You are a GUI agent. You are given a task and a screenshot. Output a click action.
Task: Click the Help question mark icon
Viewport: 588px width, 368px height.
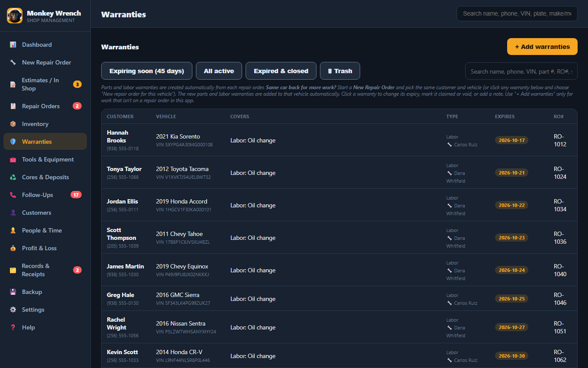tap(13, 327)
